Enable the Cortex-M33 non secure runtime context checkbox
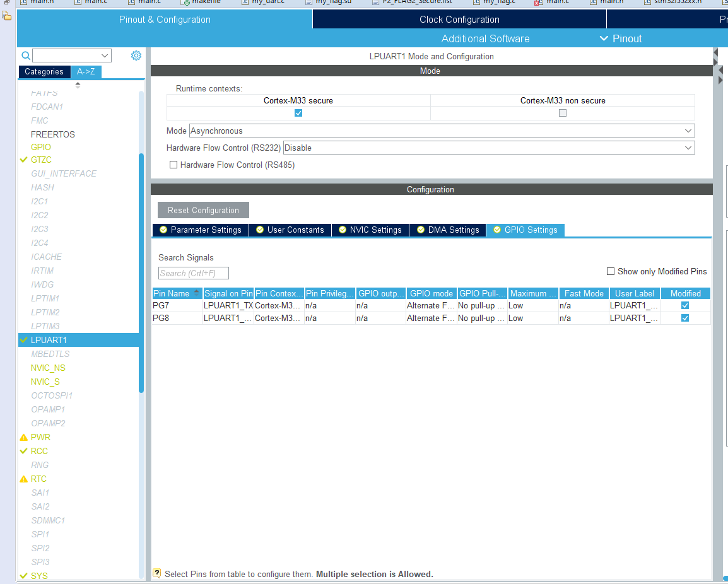This screenshot has width=728, height=584. pyautogui.click(x=562, y=113)
